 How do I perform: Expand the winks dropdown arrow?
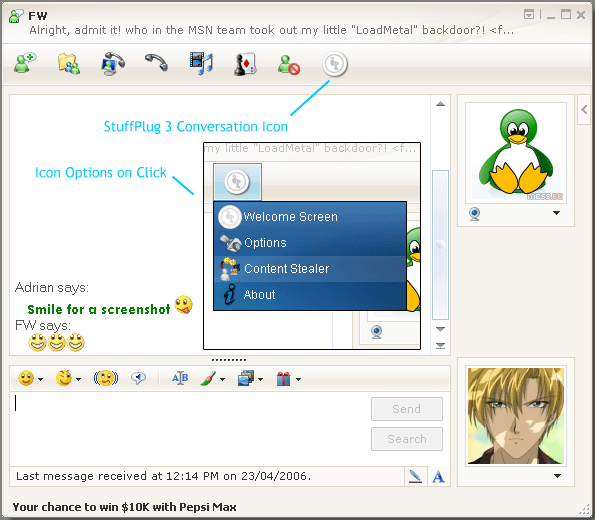79,379
